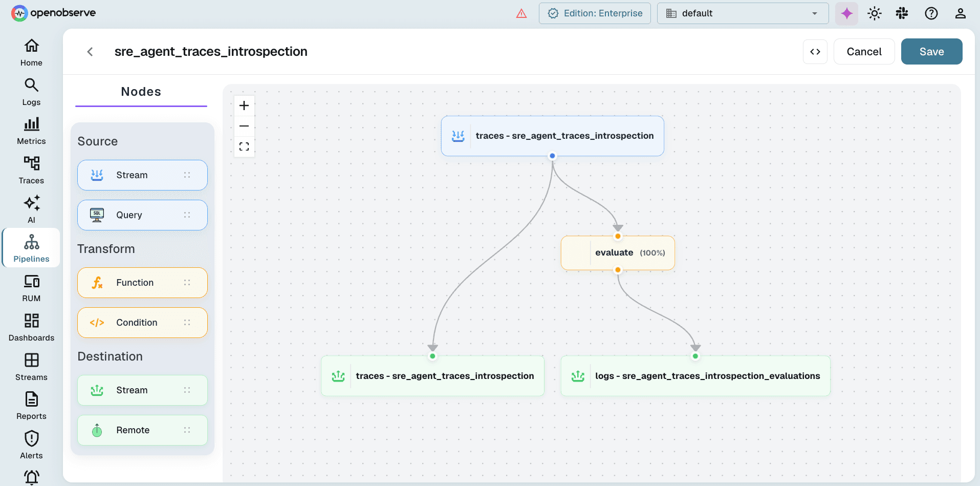Open Metrics from sidebar
The width and height of the screenshot is (980, 486).
(x=31, y=131)
